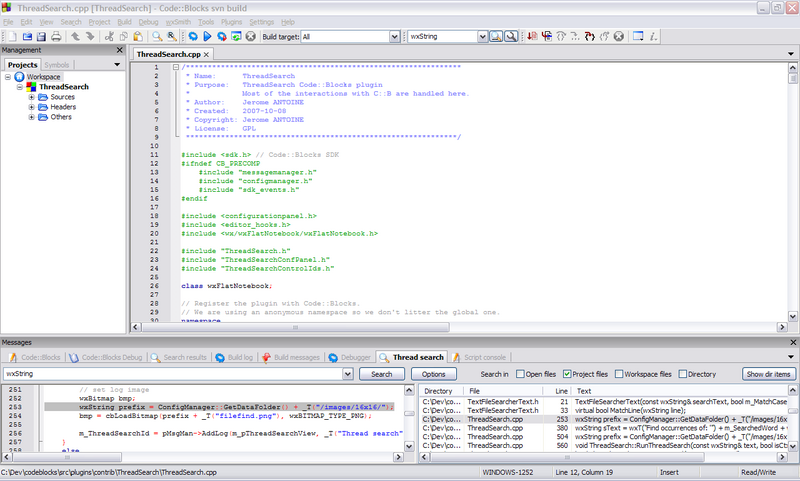Image resolution: width=800 pixels, height=481 pixels.
Task: Open the Build menu
Action: pos(124,22)
